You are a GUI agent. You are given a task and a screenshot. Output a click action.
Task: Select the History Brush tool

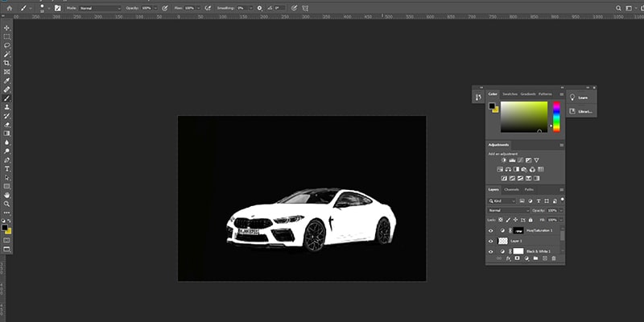[x=6, y=116]
